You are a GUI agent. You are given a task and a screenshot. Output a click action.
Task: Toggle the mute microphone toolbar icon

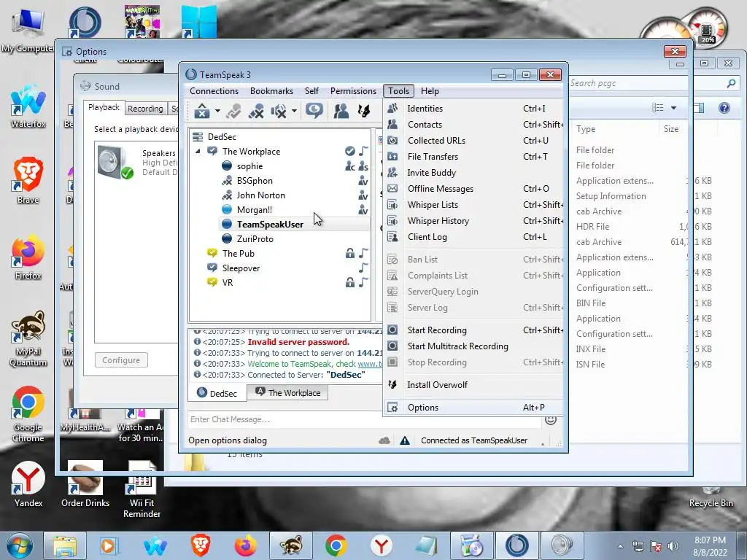pyautogui.click(x=256, y=111)
